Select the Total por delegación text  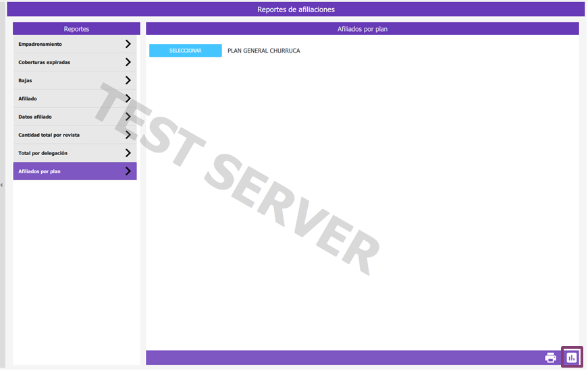[43, 153]
